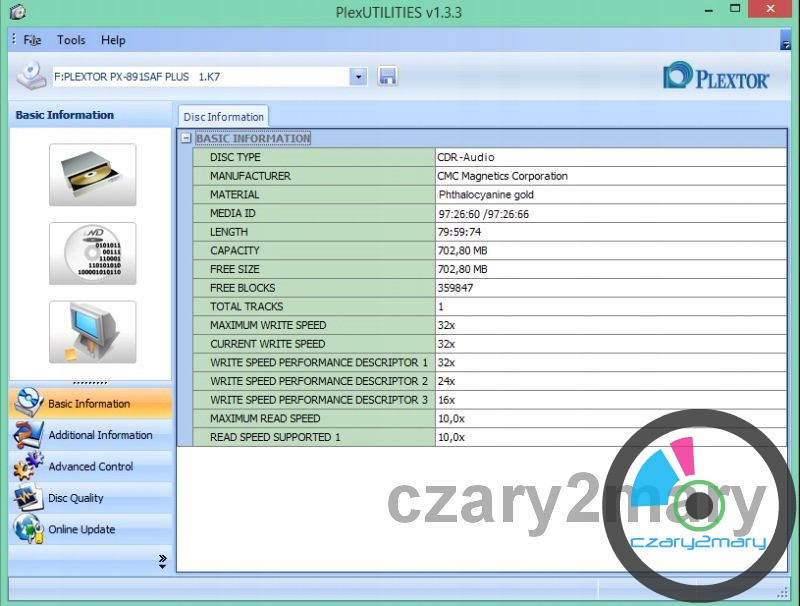
Task: Click the PlexUTILITIES title bar app icon
Action: pos(16,13)
